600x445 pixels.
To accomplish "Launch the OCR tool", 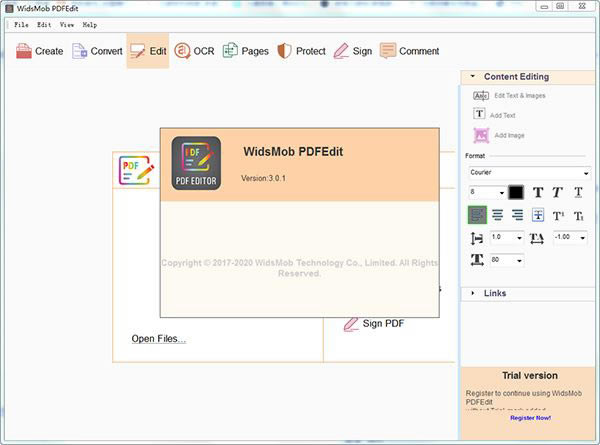I will coord(194,51).
